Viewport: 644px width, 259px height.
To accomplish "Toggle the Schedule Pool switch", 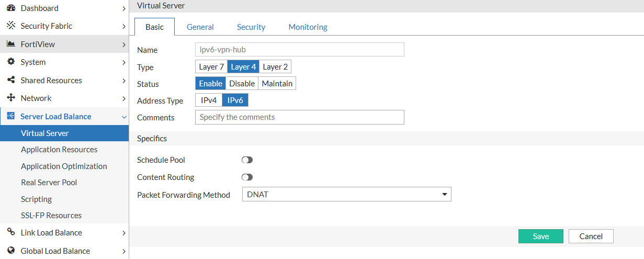I will (247, 160).
